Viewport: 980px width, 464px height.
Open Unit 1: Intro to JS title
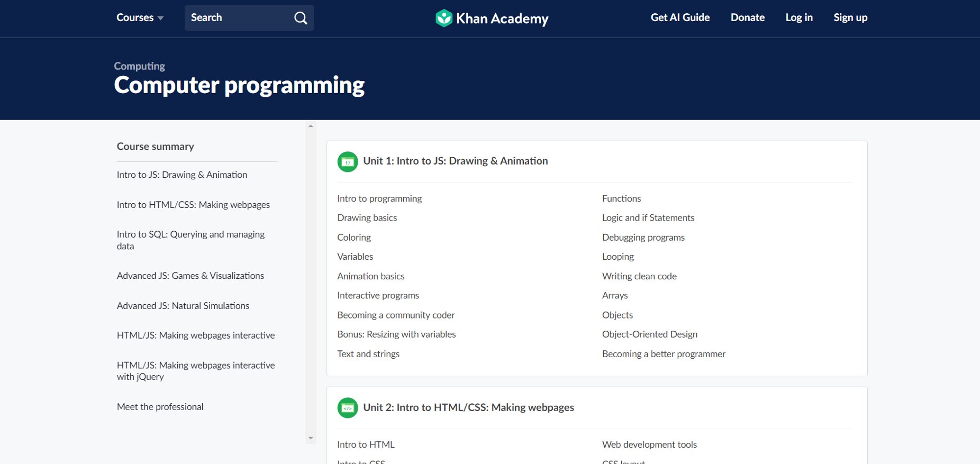tap(455, 161)
